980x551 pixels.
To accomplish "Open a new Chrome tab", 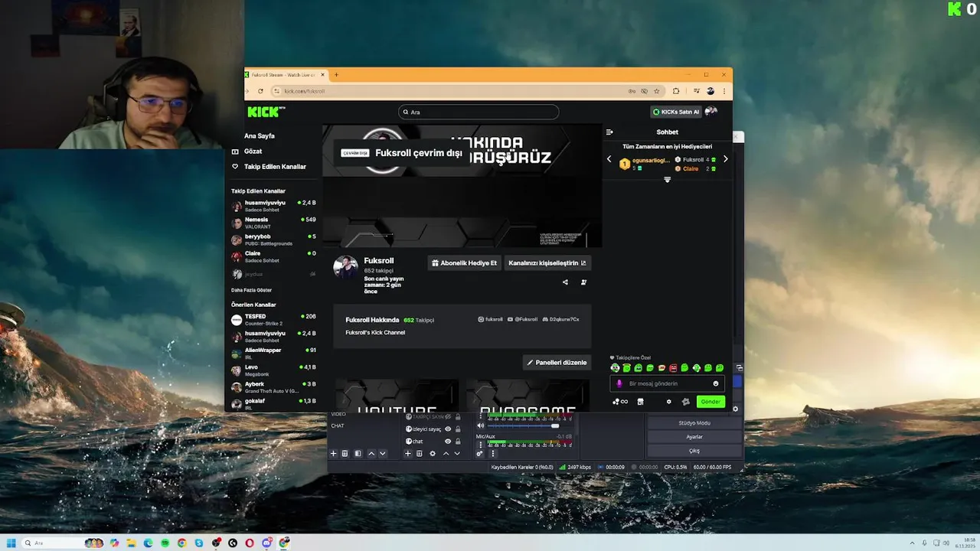I will 336,75.
